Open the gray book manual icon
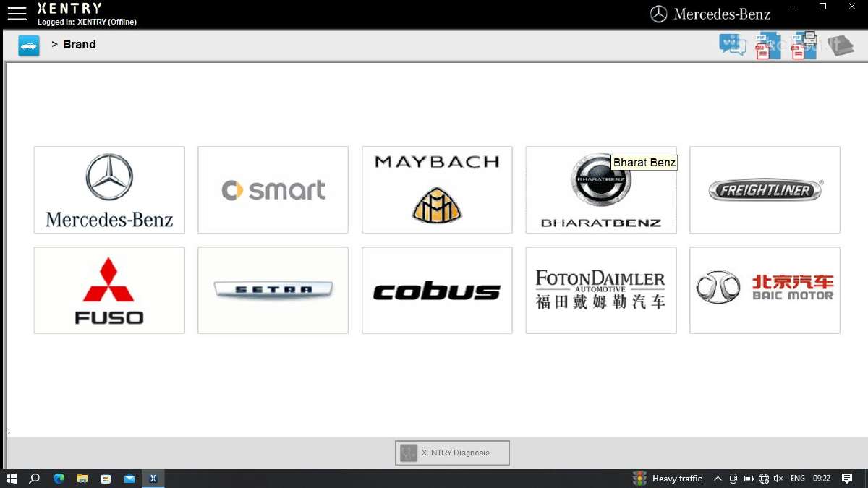Image resolution: width=868 pixels, height=488 pixels. coord(841,45)
